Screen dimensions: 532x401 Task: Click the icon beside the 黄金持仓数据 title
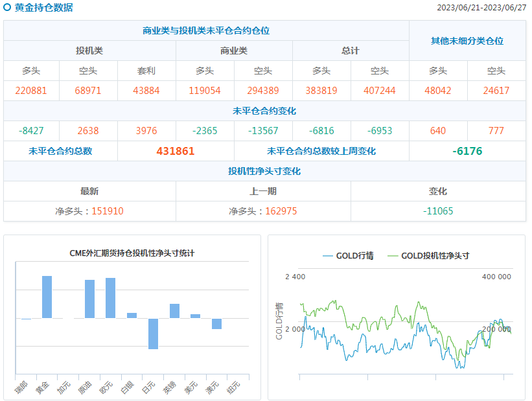click(x=7, y=8)
